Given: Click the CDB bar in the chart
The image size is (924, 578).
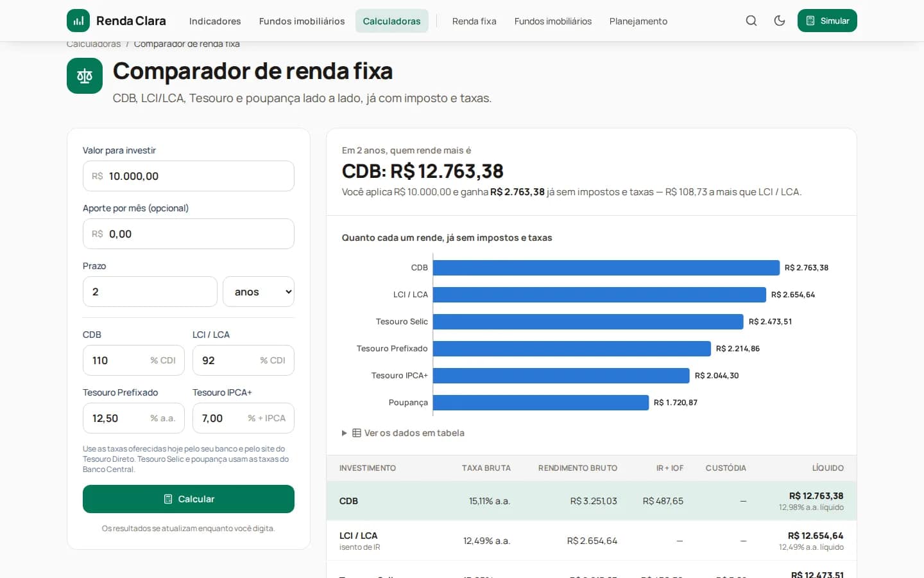Looking at the screenshot, I should click(x=606, y=268).
